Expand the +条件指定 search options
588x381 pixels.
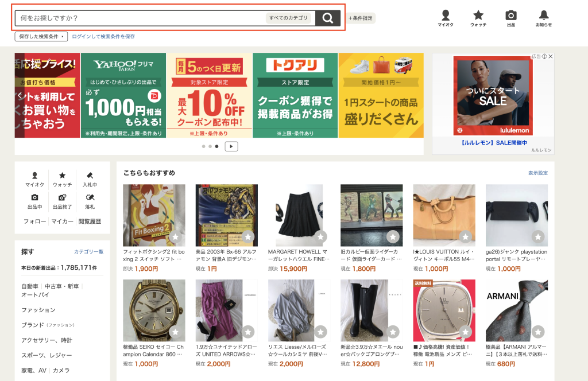point(361,18)
